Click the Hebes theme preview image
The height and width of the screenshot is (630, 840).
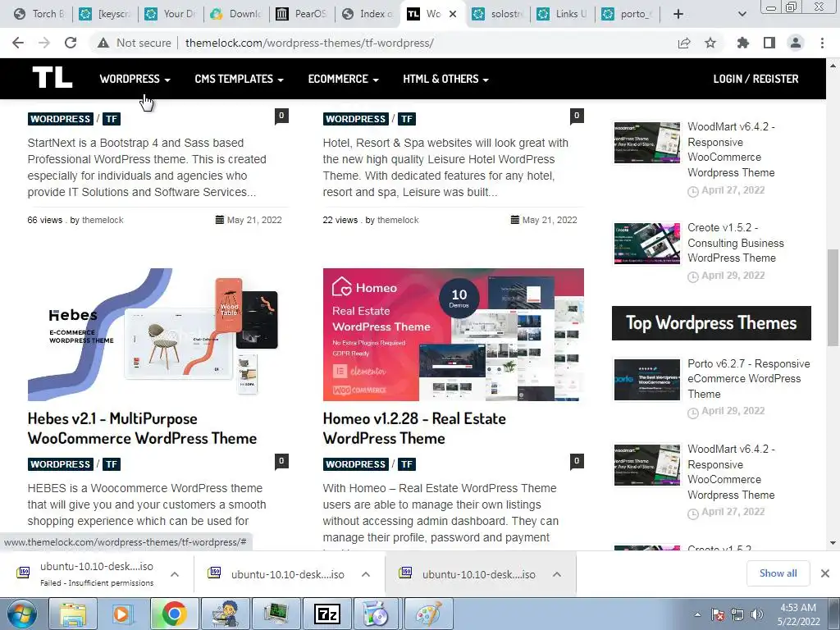coord(158,335)
